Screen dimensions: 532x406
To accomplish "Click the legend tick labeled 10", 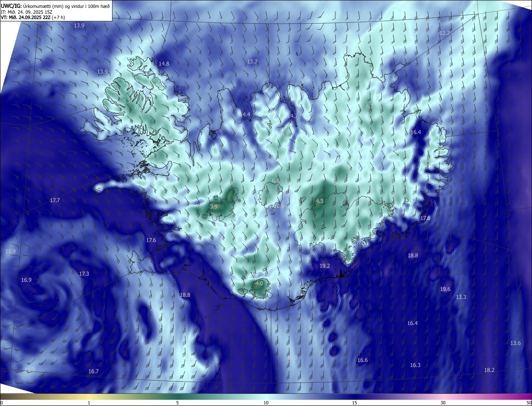I will [x=266, y=403].
